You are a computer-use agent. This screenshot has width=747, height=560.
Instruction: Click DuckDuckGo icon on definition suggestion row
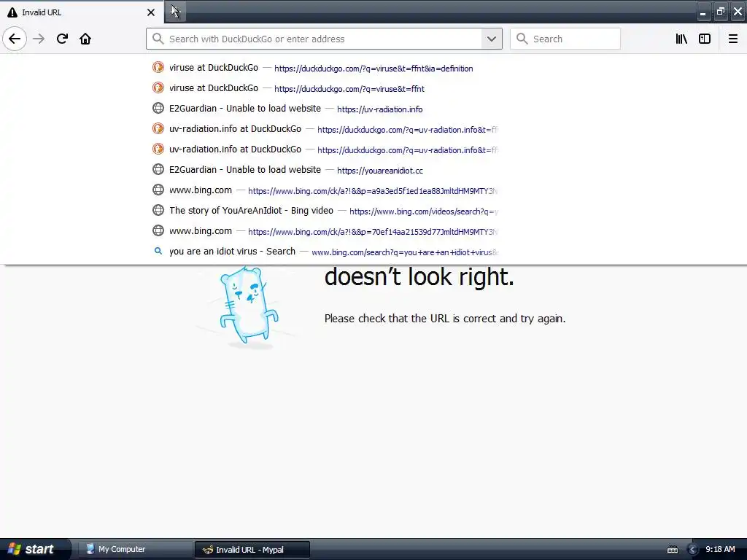point(158,68)
